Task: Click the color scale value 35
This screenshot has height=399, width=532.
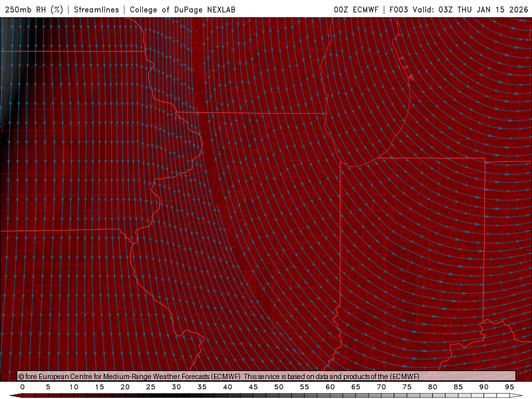Action: coord(202,387)
